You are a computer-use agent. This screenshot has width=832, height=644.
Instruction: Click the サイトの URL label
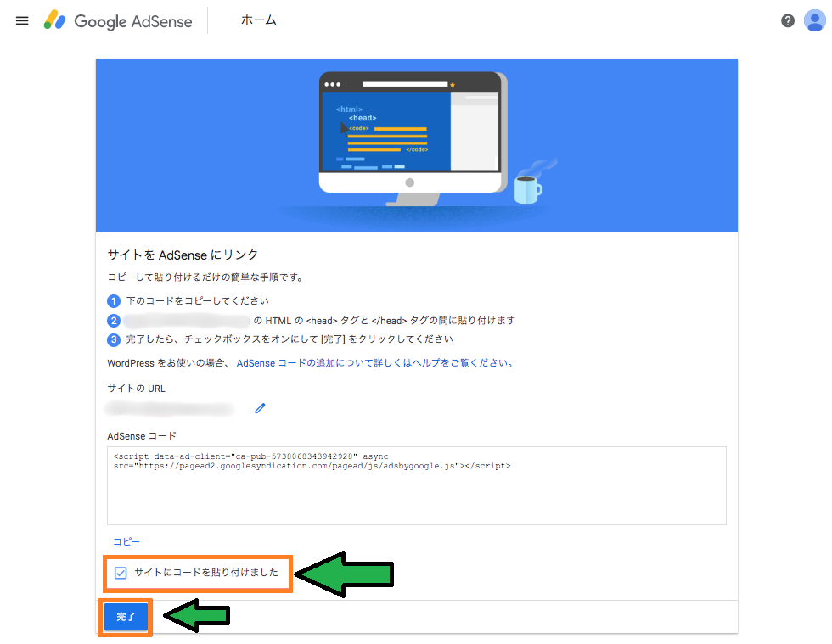137,389
